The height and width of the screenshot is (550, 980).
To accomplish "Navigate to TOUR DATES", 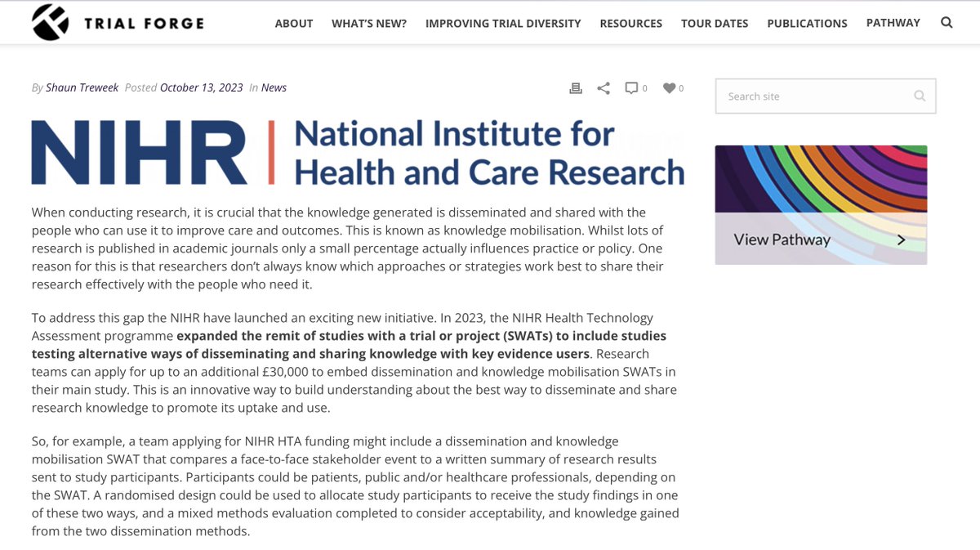I will (715, 23).
